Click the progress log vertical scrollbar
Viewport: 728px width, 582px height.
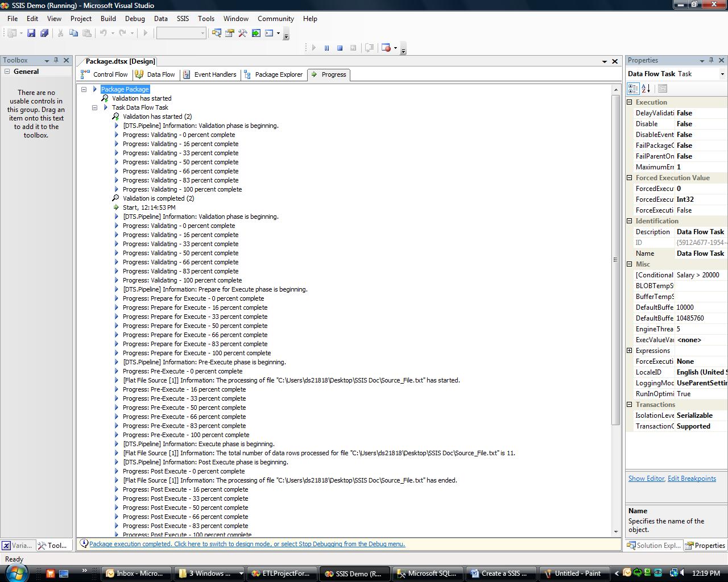[616, 259]
